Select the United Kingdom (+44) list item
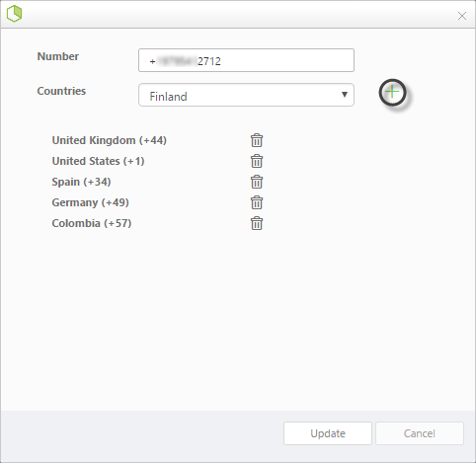This screenshot has width=476, height=463. tap(110, 140)
